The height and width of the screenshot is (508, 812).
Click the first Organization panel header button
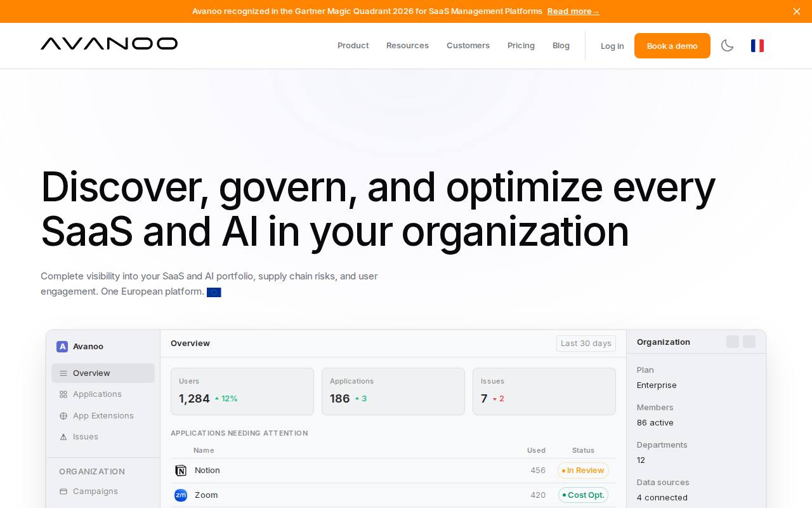pos(733,342)
